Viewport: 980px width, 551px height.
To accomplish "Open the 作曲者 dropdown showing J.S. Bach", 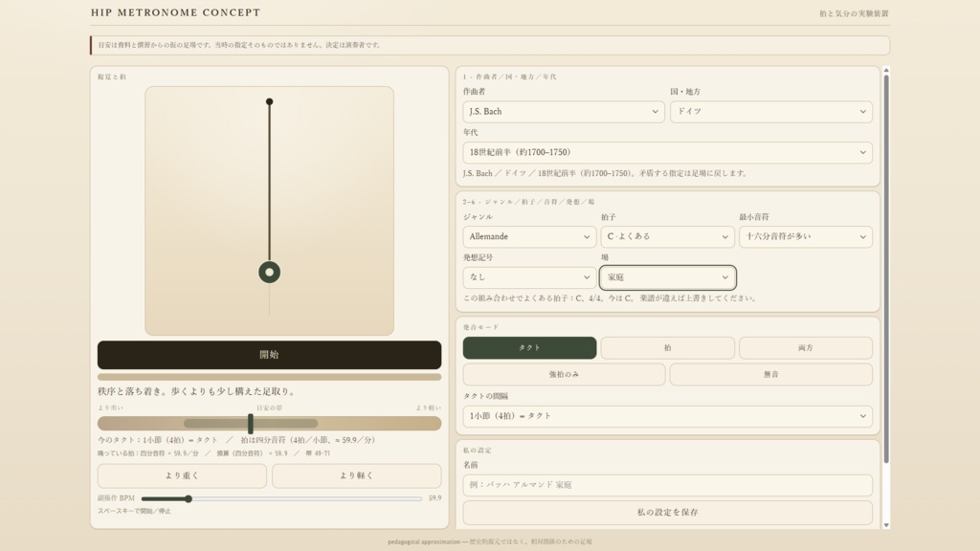I will point(563,112).
